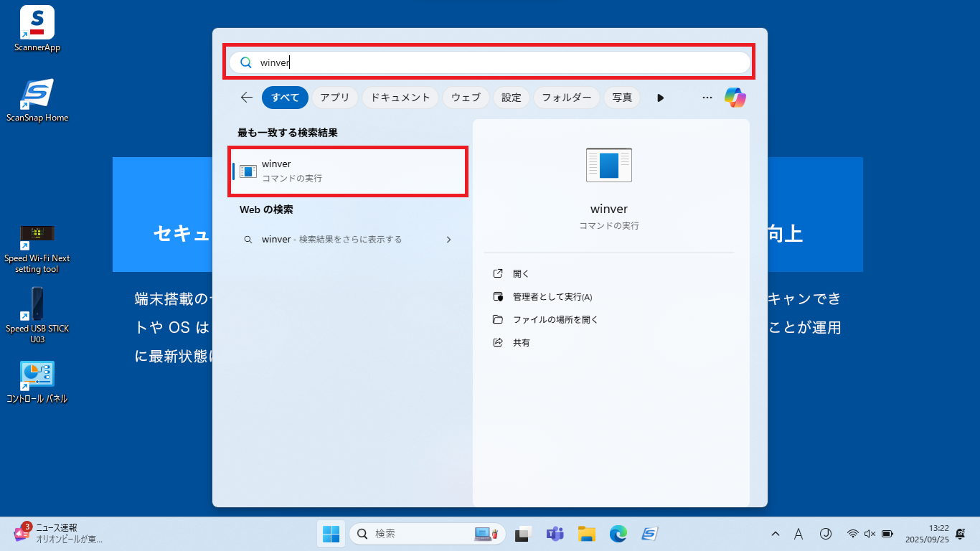Switch to the ウェブ filter tab
The width and height of the screenshot is (980, 551).
click(466, 98)
